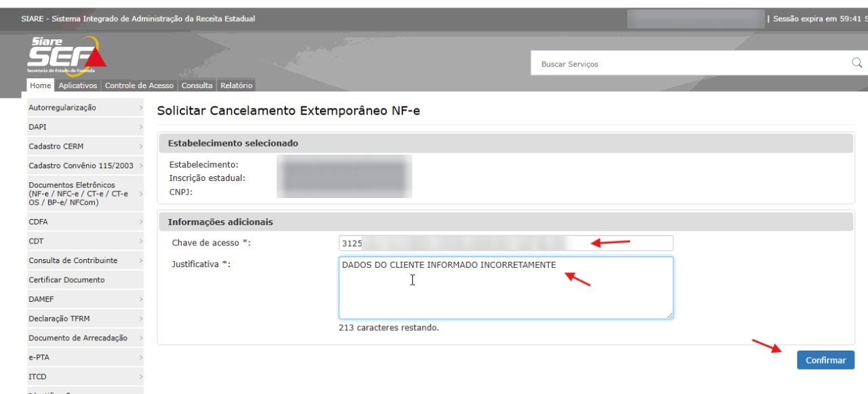Open Consulta de Contribuinte sidebar menu
The width and height of the screenshot is (868, 394).
point(85,260)
